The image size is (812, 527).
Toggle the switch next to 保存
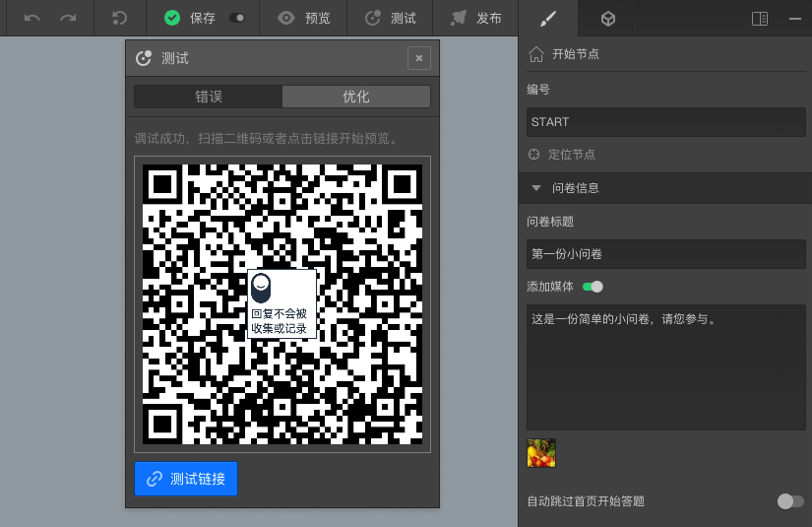point(237,18)
